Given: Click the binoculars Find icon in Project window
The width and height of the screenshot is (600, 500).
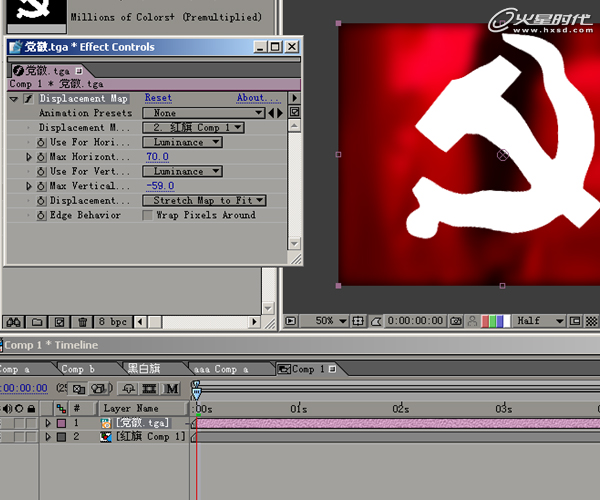Looking at the screenshot, I should point(13,322).
